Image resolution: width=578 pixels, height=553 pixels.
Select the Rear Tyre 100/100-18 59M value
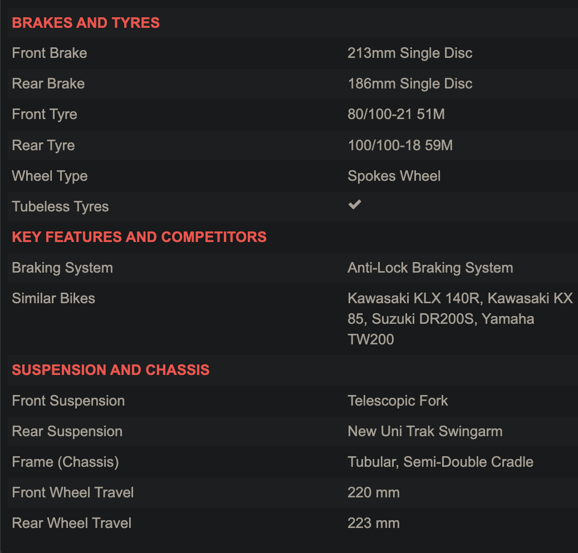[400, 145]
